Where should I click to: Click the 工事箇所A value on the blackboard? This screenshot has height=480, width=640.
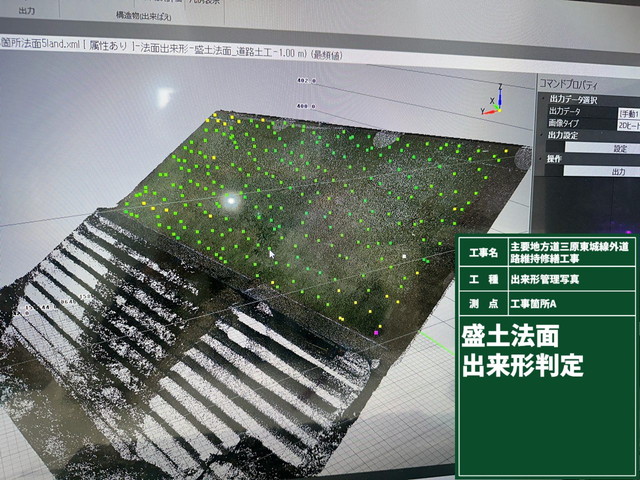(541, 303)
